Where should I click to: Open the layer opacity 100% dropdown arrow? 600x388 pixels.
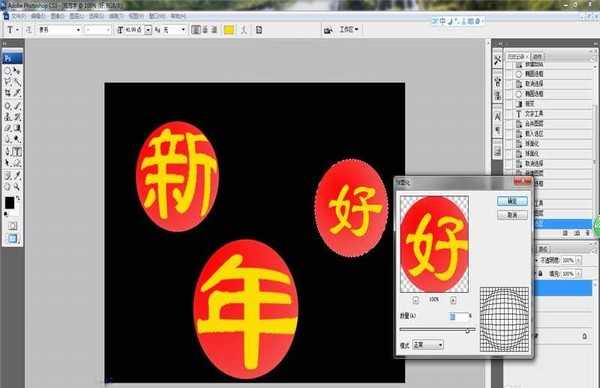(x=578, y=260)
